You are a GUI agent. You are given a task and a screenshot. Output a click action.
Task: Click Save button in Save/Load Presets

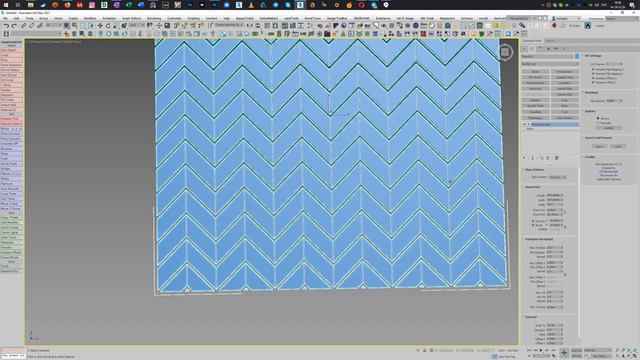[x=599, y=146]
